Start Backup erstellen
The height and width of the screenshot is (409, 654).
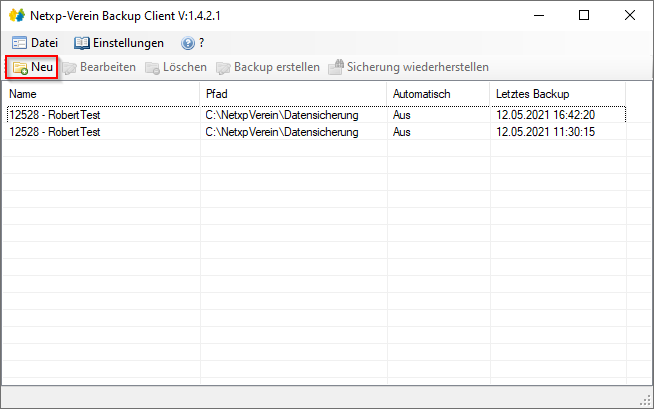click(268, 67)
